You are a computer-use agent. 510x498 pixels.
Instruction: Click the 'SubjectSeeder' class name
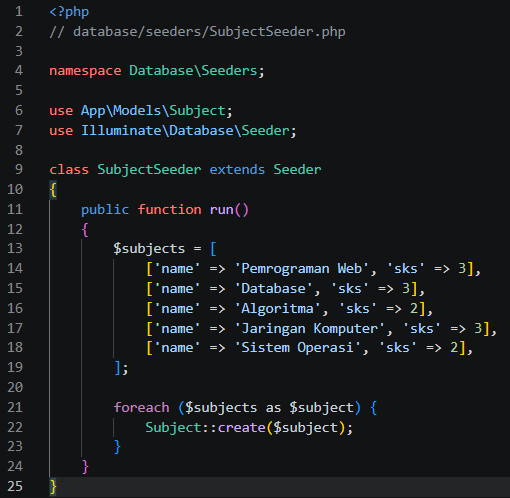point(149,170)
